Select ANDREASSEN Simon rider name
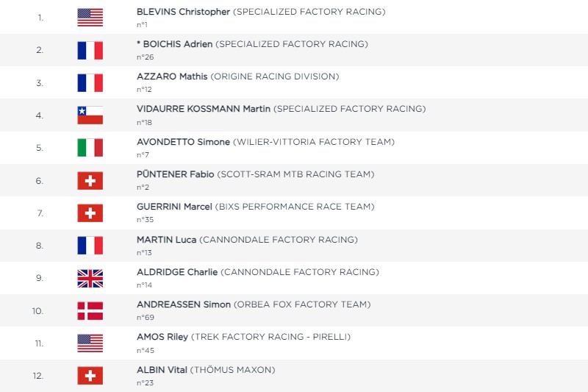The width and height of the screenshot is (588, 392). [184, 304]
